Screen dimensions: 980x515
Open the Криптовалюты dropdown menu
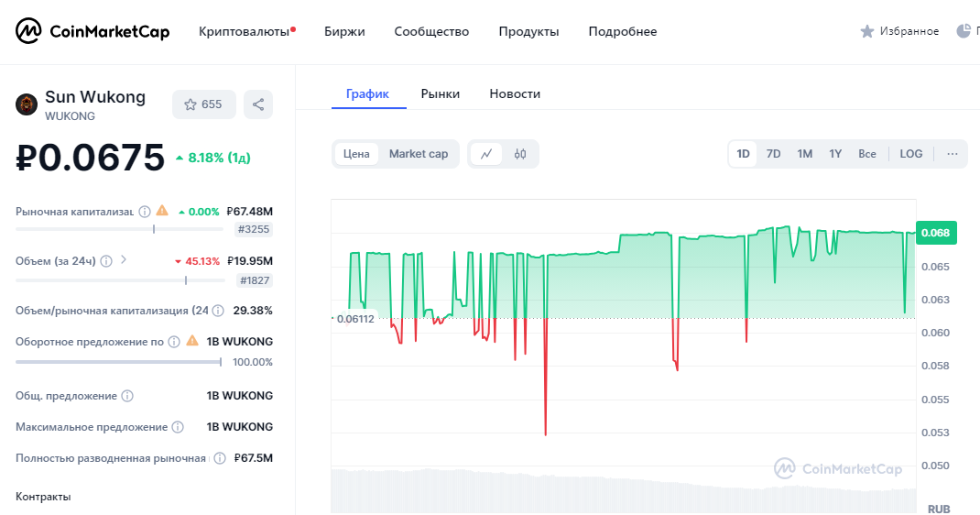tap(243, 31)
